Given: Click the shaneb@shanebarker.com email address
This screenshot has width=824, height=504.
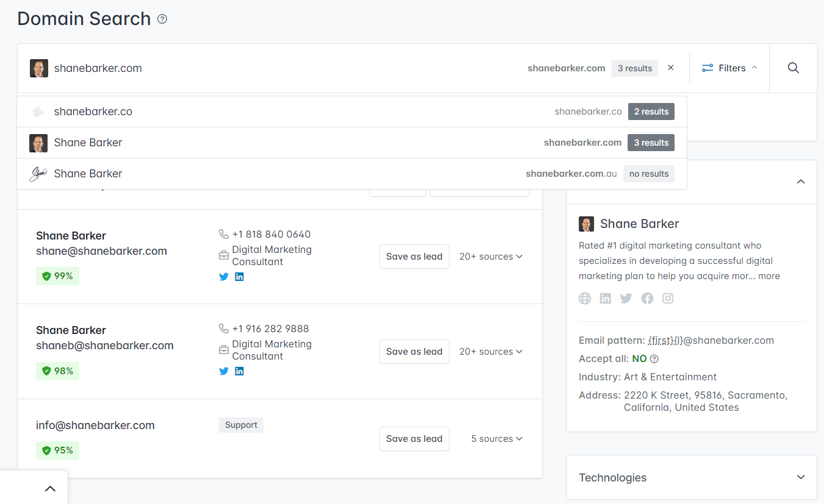Looking at the screenshot, I should pyautogui.click(x=105, y=346).
